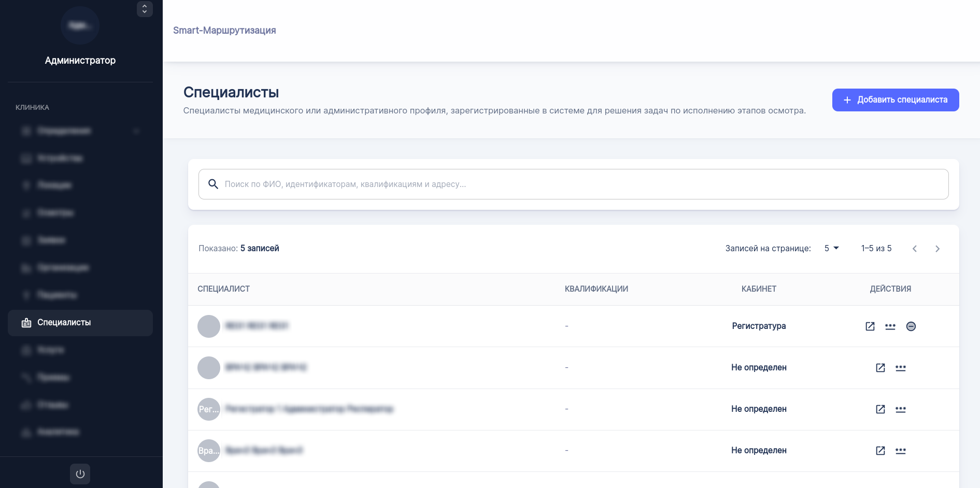This screenshot has width=980, height=488.
Task: Expand first sidebar item under КЛИНИКА
Action: click(x=80, y=131)
